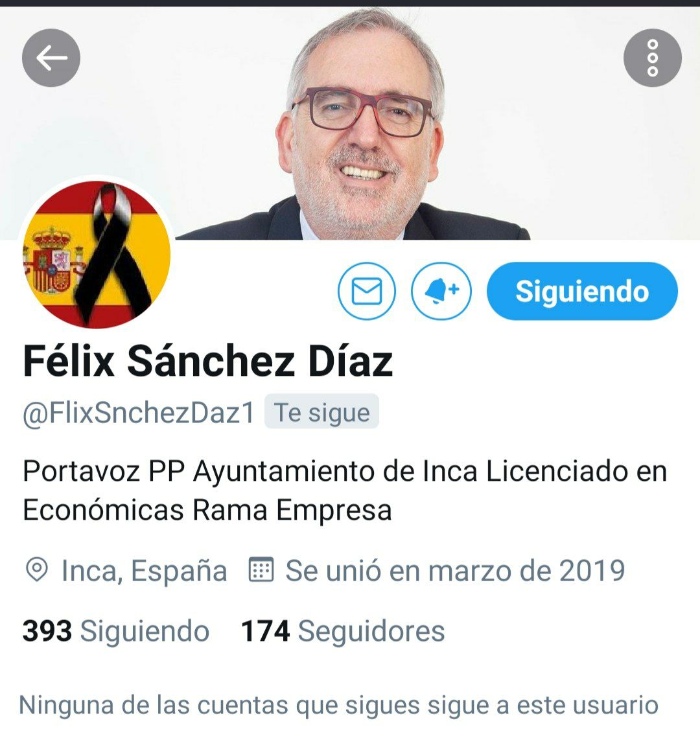700x751 pixels.
Task: Tap the 174 Seguidores count
Action: point(343,630)
